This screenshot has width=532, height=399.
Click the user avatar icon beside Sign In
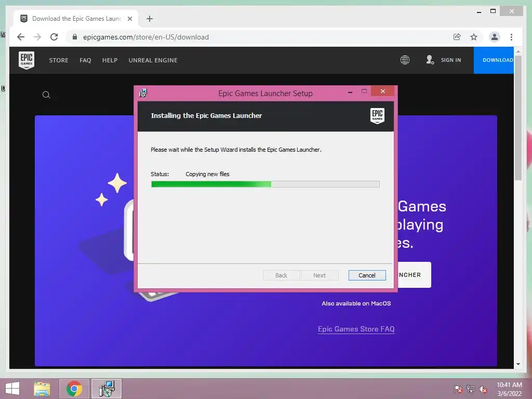point(430,60)
